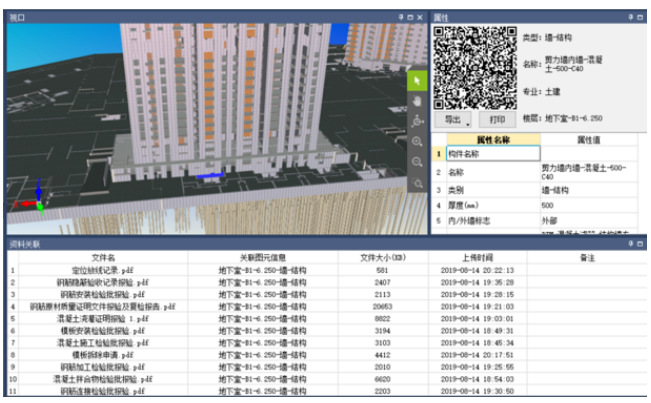
Task: Click upload time 2019-08-14 18:49:31
Action: coord(477,331)
